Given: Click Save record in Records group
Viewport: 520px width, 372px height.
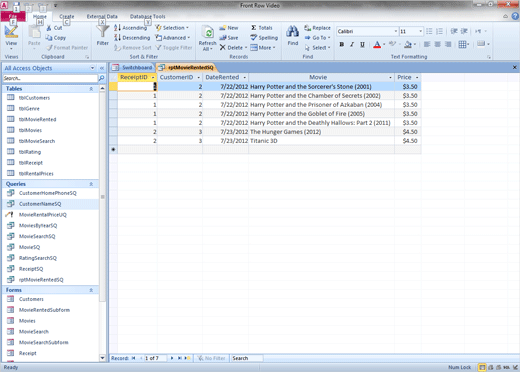Looking at the screenshot, I should point(229,38).
